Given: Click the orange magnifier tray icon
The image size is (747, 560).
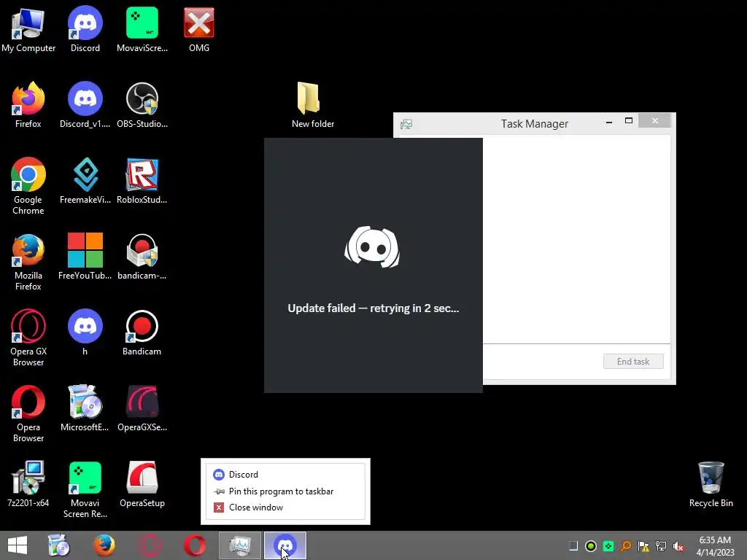Looking at the screenshot, I should click(626, 546).
